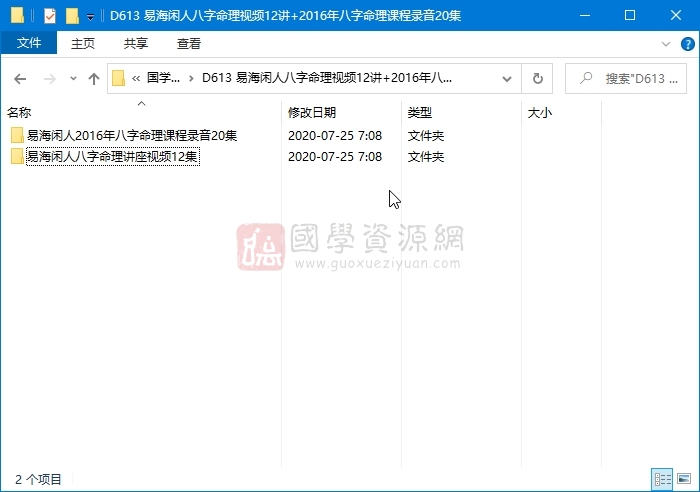This screenshot has width=700, height=492.
Task: Expand the ribbon with chevron arrow
Action: (x=666, y=44)
